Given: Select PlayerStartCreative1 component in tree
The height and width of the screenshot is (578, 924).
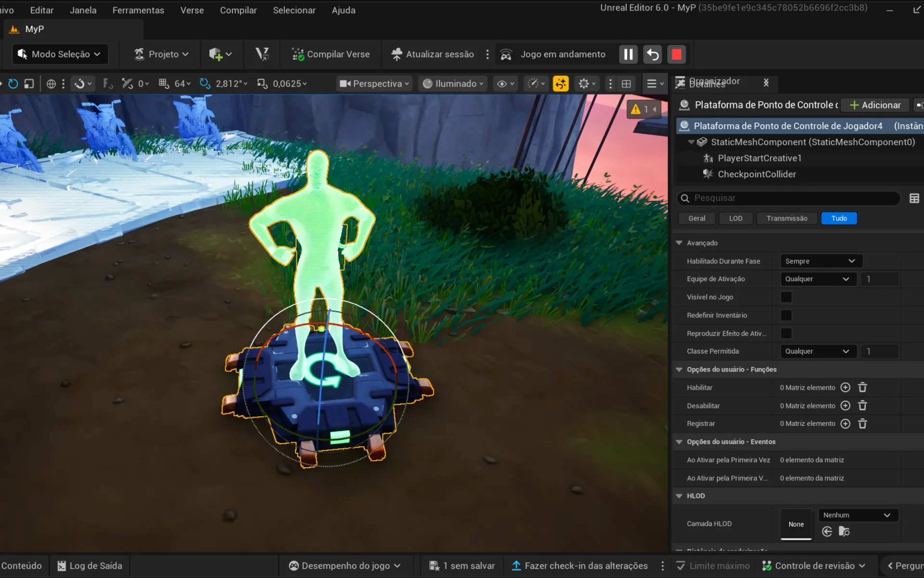Looking at the screenshot, I should point(759,158).
